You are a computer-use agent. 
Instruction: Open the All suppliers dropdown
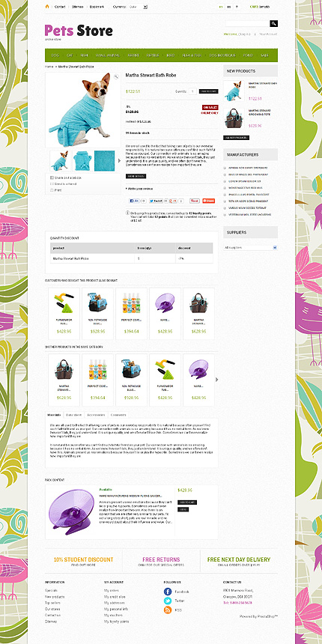click(x=250, y=248)
